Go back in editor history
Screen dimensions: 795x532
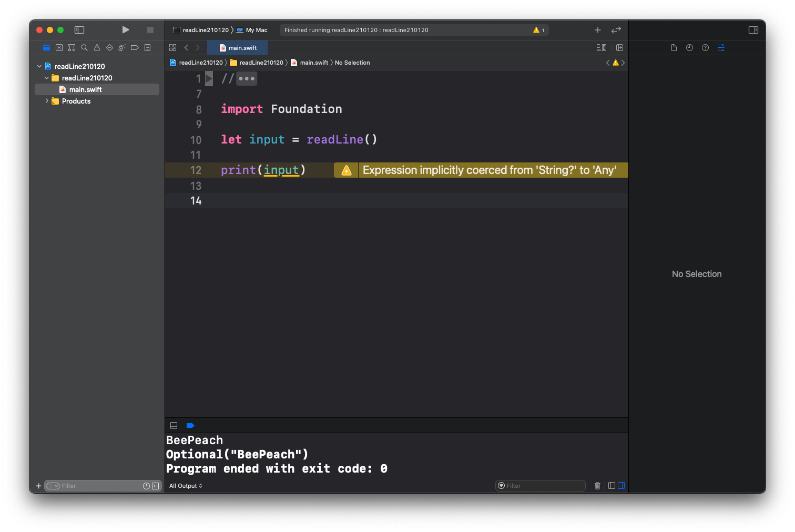(186, 48)
